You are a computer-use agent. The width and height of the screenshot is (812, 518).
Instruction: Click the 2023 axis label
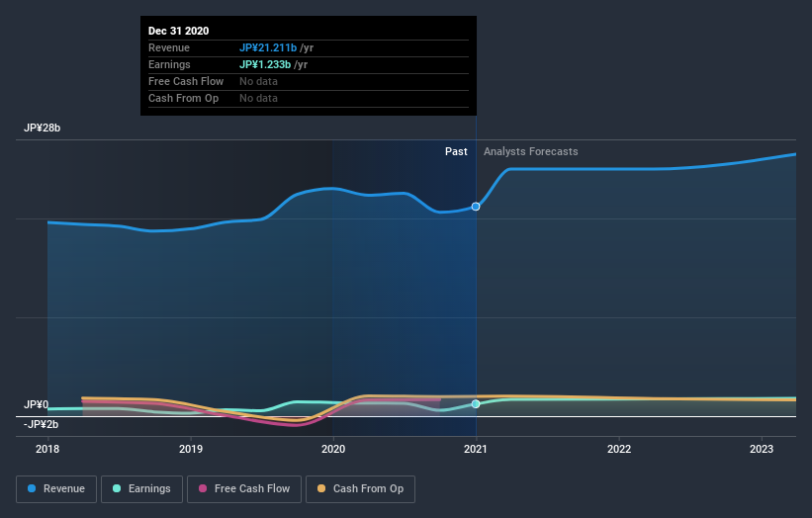[762, 449]
